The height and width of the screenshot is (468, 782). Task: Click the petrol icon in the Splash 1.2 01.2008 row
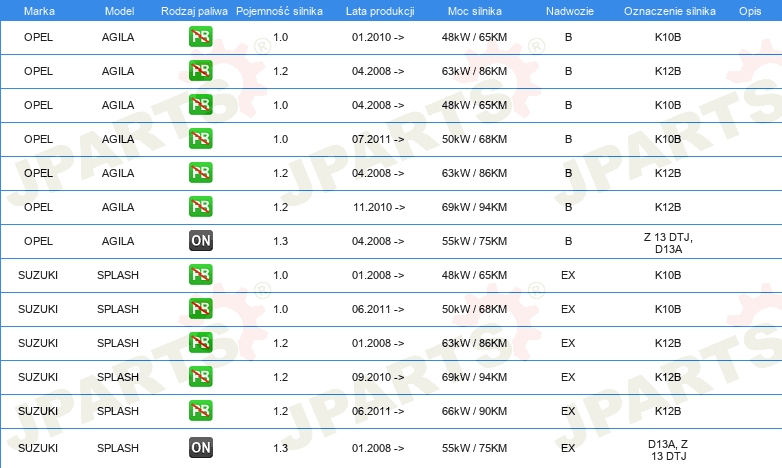200,343
